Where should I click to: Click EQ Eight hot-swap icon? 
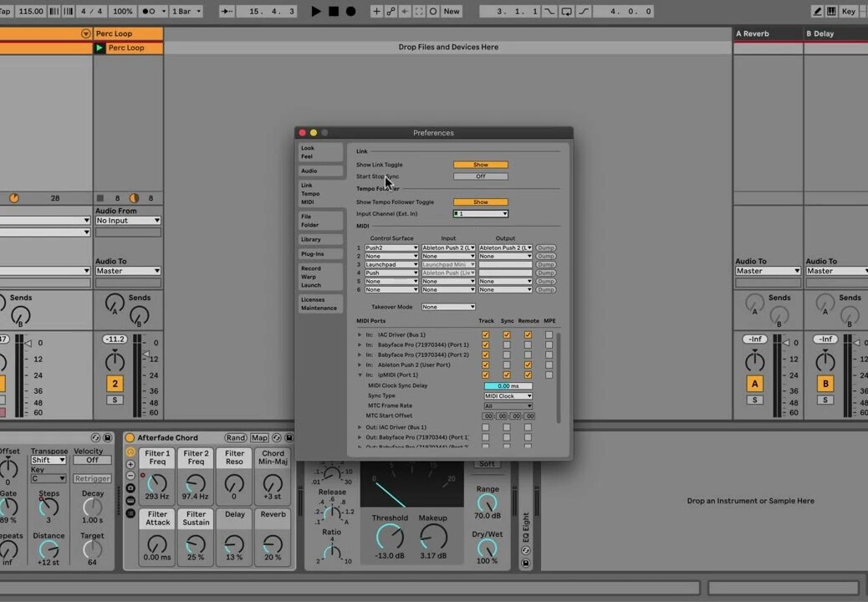click(x=526, y=550)
